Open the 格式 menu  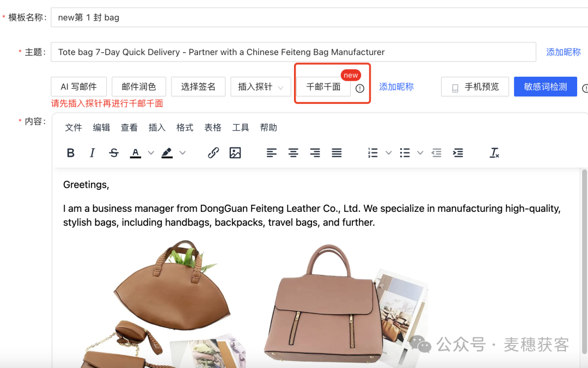pyautogui.click(x=185, y=127)
